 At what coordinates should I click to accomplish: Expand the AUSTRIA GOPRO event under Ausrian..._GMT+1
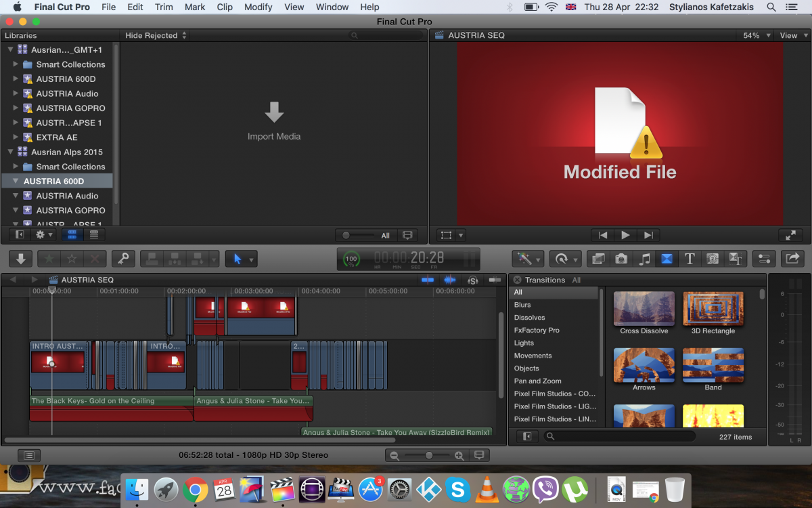point(16,108)
